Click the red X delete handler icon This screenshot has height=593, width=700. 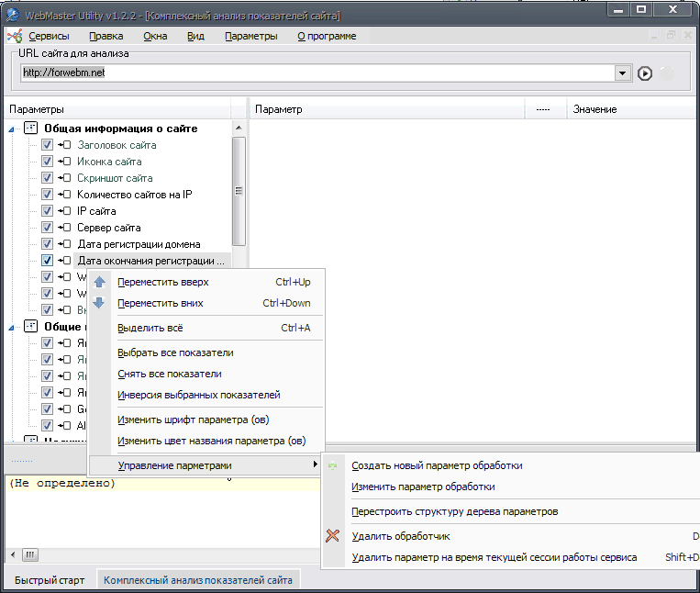click(333, 536)
